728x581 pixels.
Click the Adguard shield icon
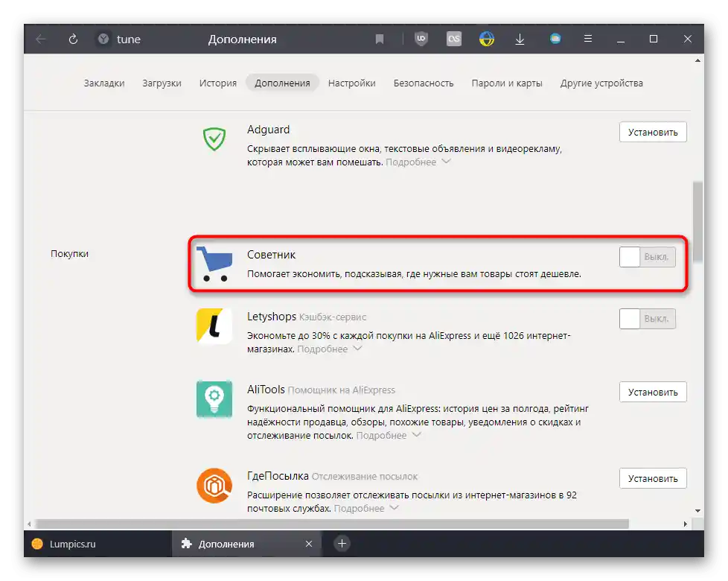click(214, 139)
